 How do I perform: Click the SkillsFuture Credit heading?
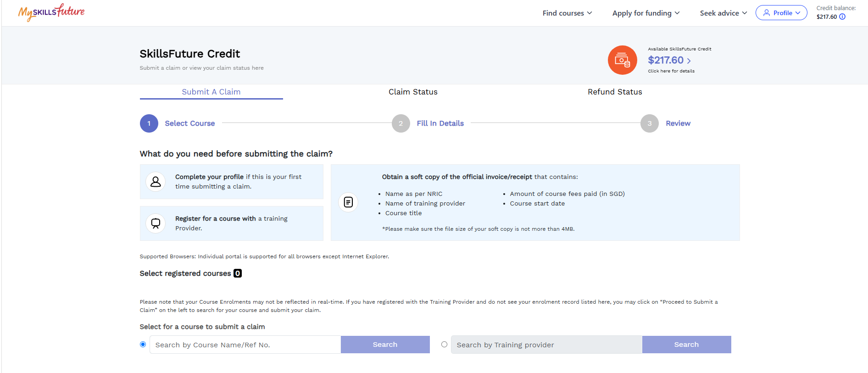189,54
